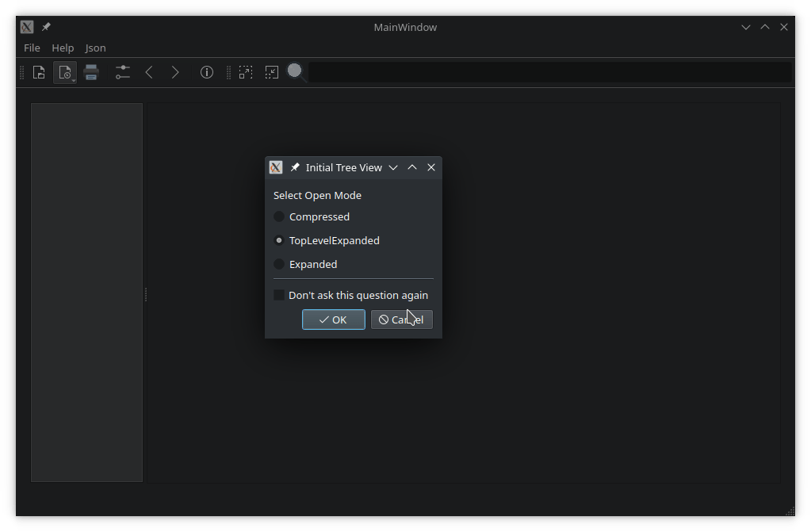Pin the Initial Tree View dialog
The height and width of the screenshot is (532, 811).
click(x=294, y=167)
